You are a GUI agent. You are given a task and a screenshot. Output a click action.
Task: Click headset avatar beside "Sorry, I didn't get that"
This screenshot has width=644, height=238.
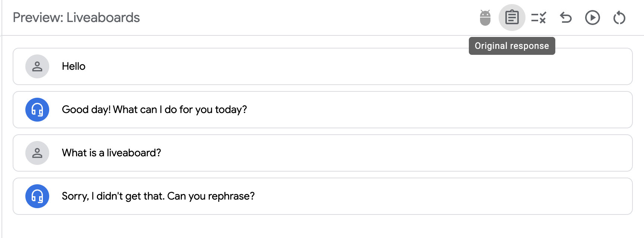[x=37, y=196]
